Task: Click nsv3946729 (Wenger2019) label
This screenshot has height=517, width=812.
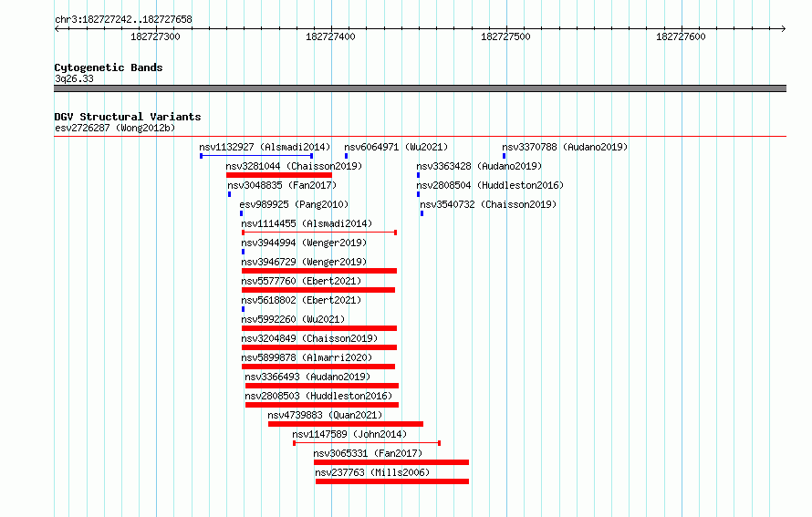Action: tap(304, 262)
